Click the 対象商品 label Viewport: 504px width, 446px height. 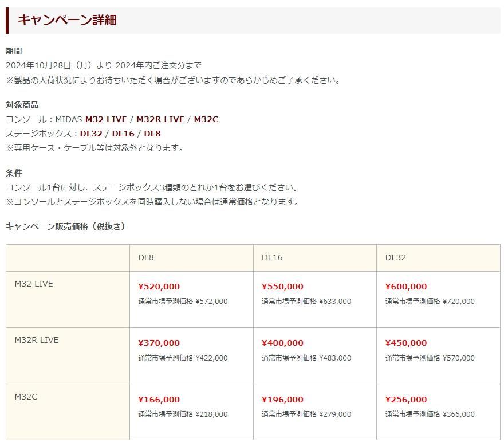[x=22, y=105]
